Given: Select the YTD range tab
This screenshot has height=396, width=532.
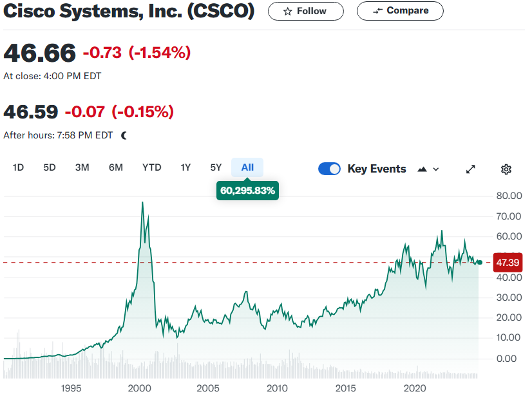Looking at the screenshot, I should (x=151, y=167).
